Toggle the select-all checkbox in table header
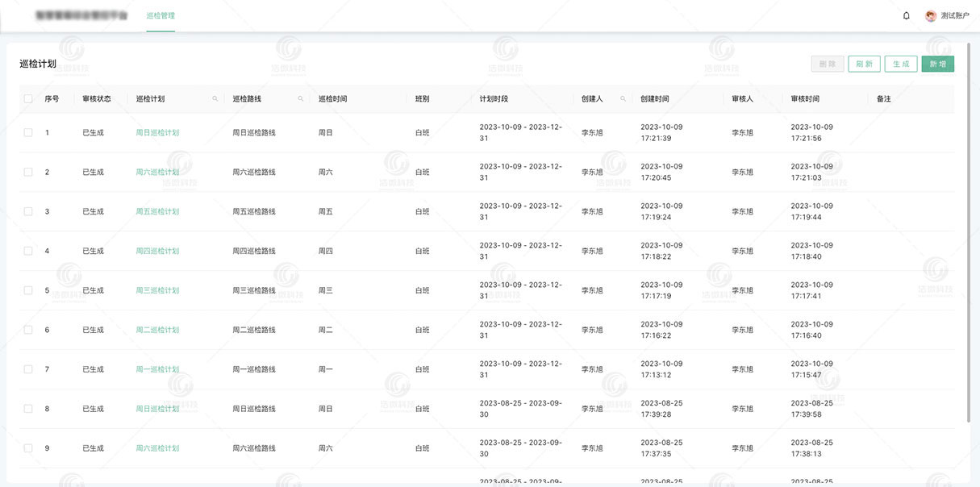Screen dimensions: 980x487 point(28,99)
